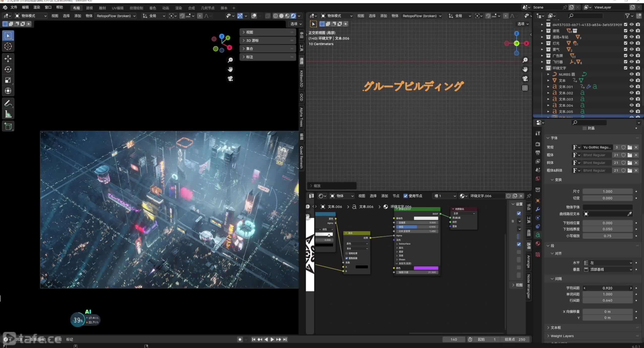Toggle fake user shield for 环绕文字.006 material
Screen dimensions: 644x348
pyautogui.click(x=508, y=196)
